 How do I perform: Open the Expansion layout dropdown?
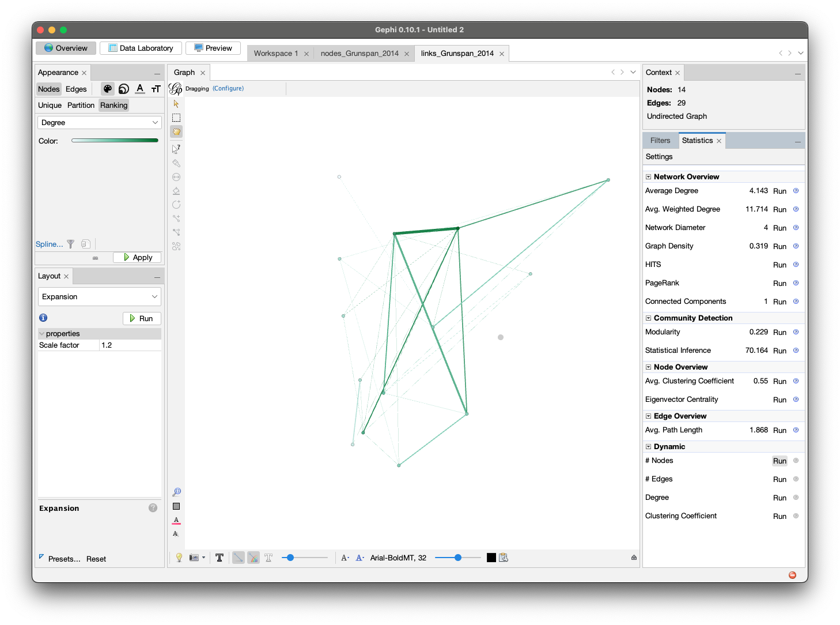100,296
